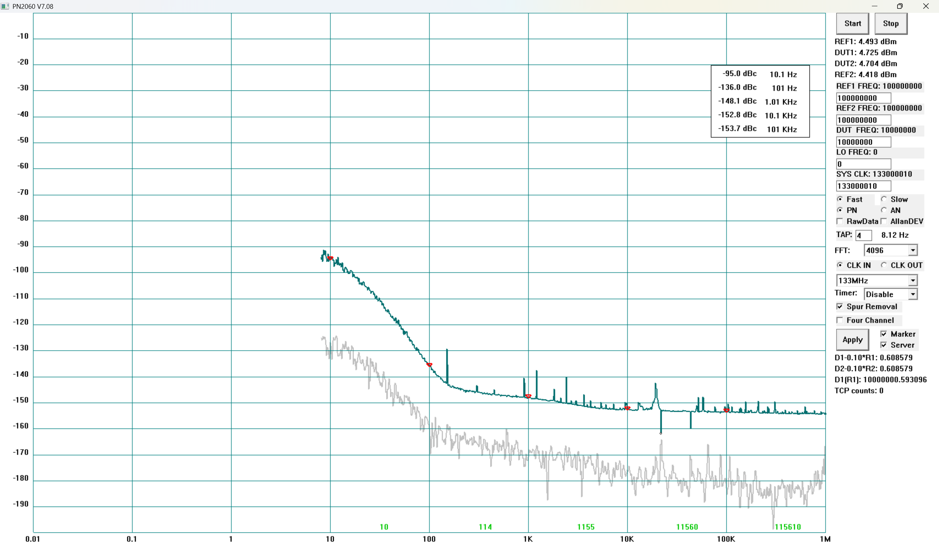The image size is (939, 560).
Task: Click the red marker at 1.01 KHz
Action: click(528, 396)
